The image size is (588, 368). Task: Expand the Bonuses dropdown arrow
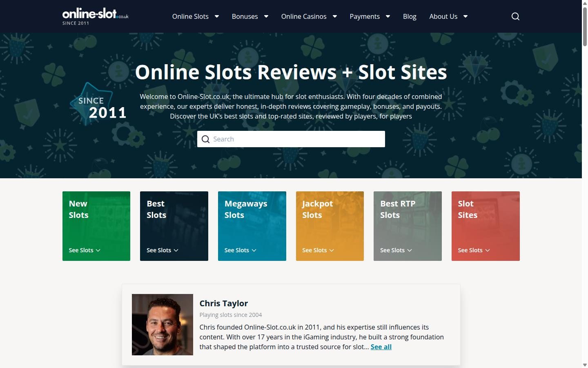[266, 16]
